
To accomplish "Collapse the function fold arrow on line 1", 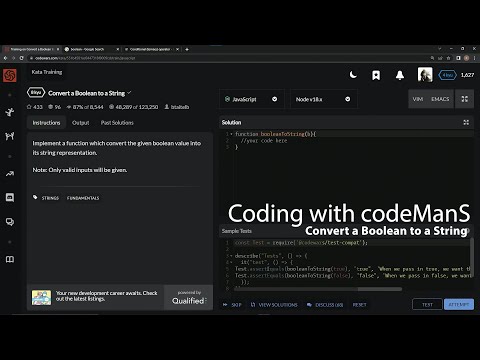I will point(231,134).
